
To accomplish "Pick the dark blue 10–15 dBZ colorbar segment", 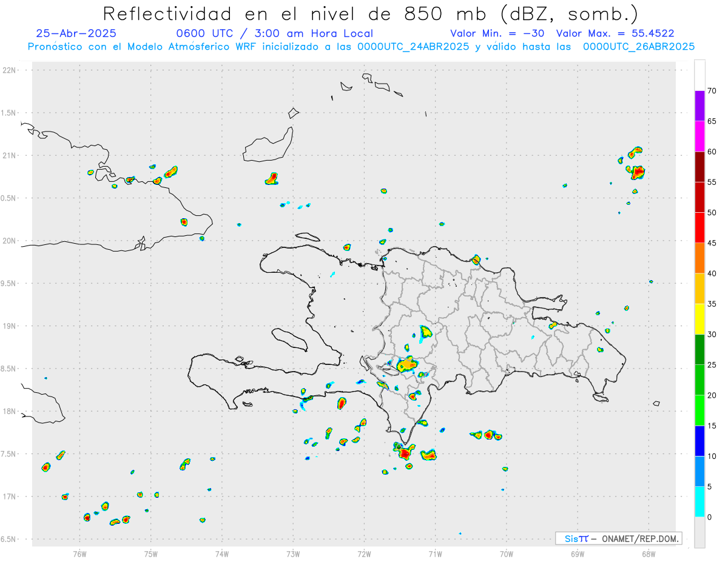I will (699, 441).
